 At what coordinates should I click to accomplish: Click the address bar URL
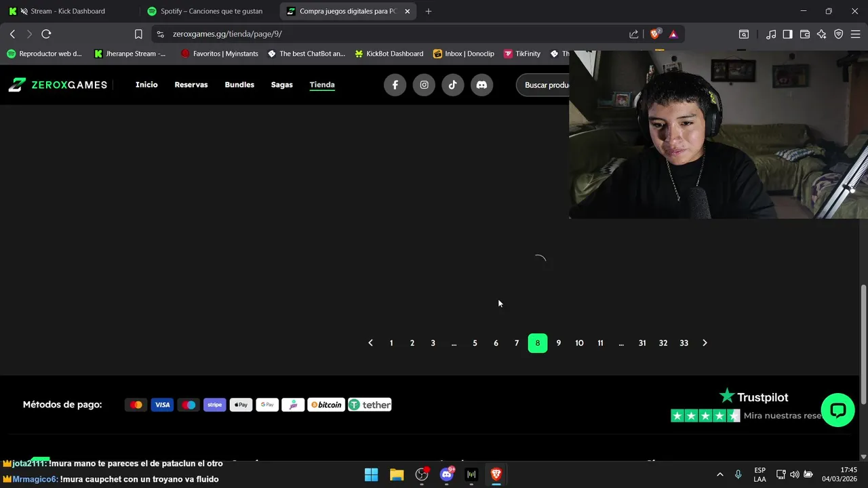click(x=227, y=34)
